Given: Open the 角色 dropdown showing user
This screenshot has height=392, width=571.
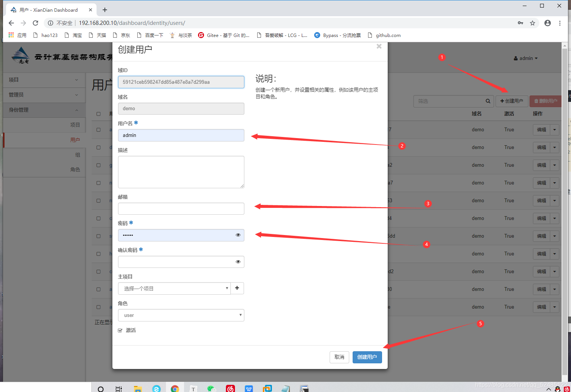Looking at the screenshot, I should coord(181,315).
